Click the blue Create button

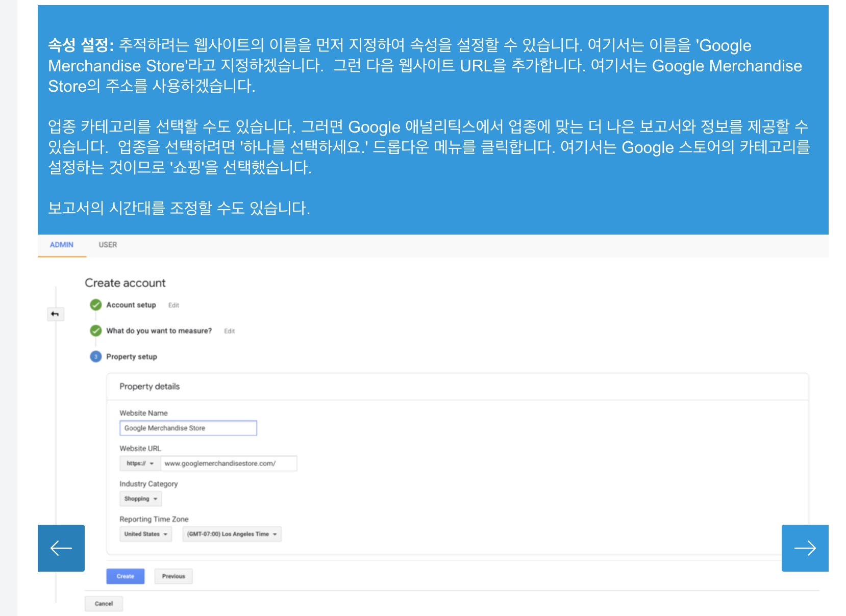tap(126, 576)
